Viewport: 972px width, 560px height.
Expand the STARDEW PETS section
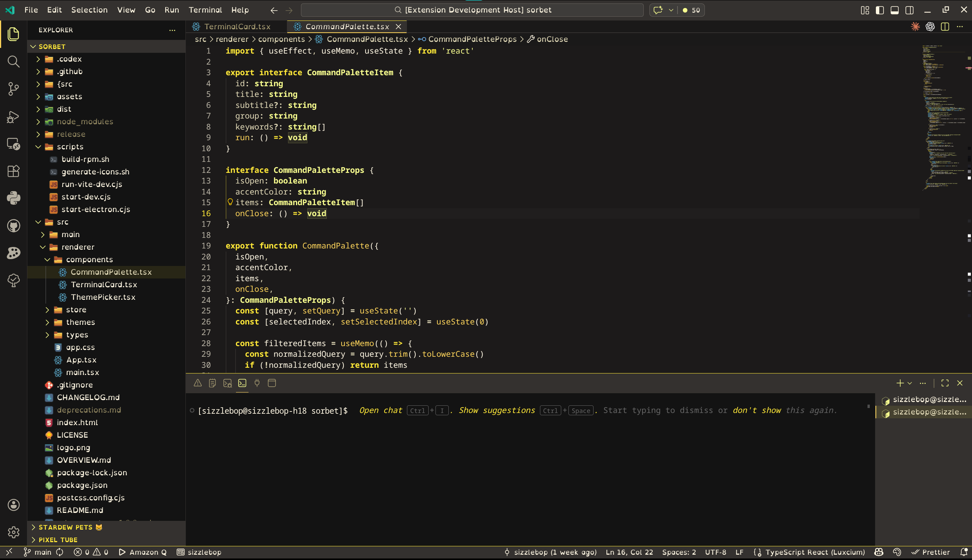point(65,527)
